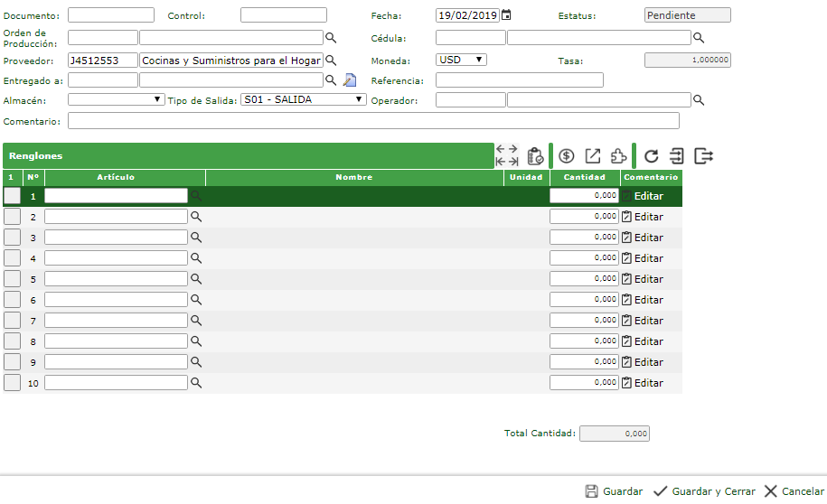Open the Almacén dropdown
The image size is (827, 504).
tap(116, 99)
